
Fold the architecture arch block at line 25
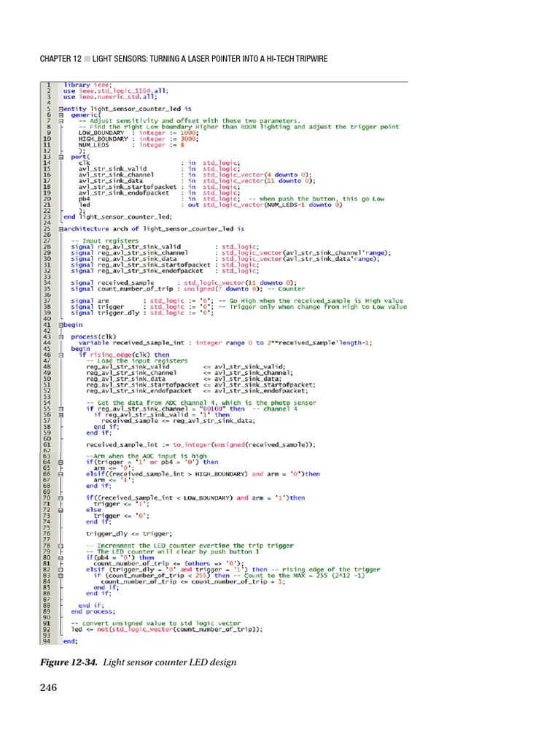(61, 228)
